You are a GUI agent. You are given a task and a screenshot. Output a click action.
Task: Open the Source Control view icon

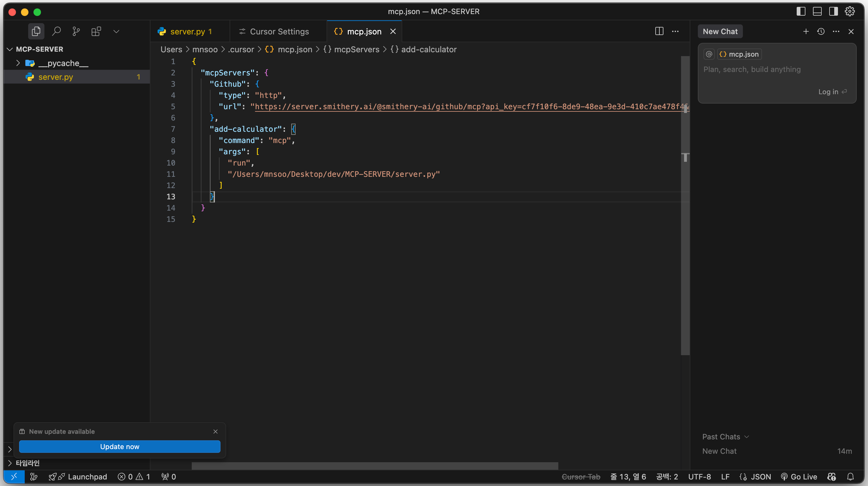tap(76, 31)
